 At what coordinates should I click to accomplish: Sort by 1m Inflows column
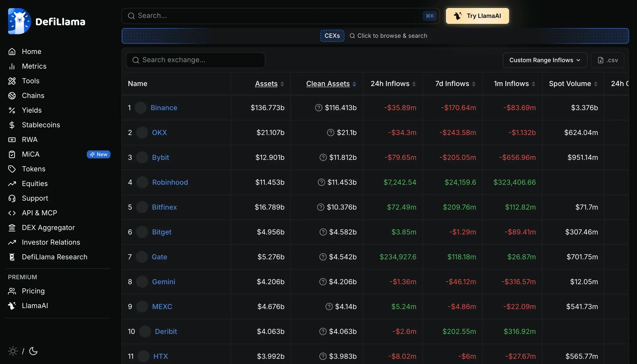tap(514, 84)
